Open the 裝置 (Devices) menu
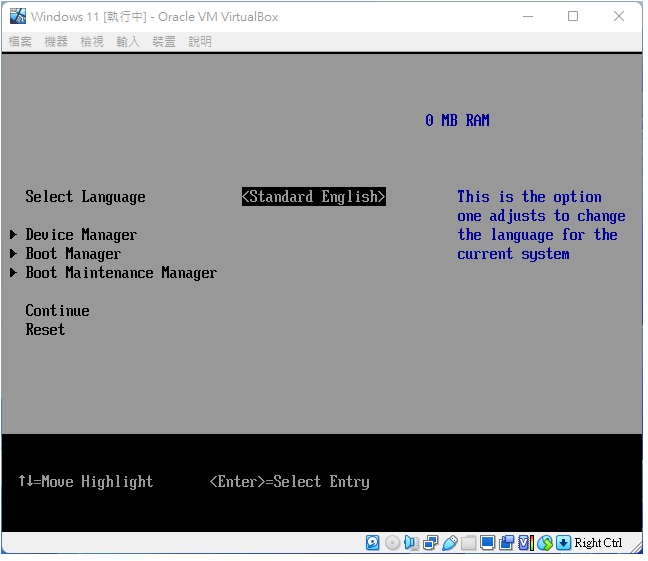 tap(165, 42)
